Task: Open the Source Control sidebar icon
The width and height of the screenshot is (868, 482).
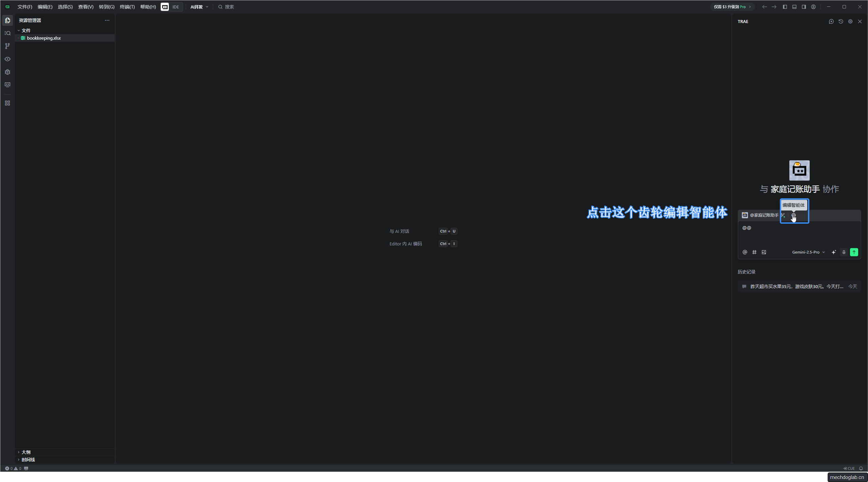Action: pos(7,46)
